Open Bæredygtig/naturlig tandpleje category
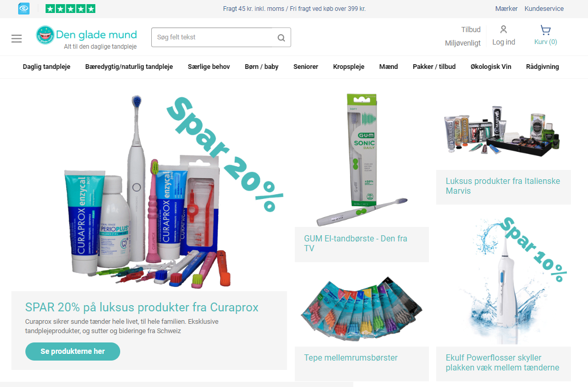Screen dimensions: 588x387 (x=129, y=67)
